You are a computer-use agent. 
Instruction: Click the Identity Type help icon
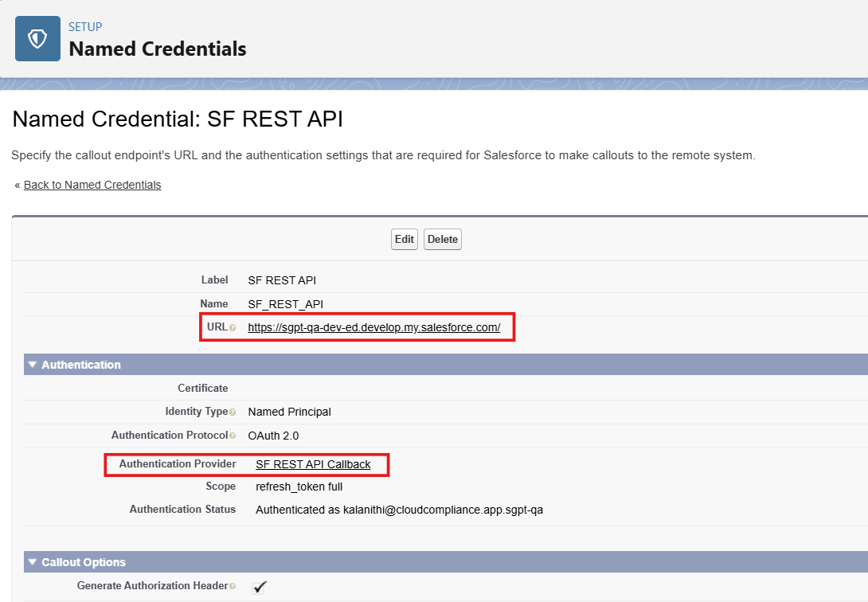tap(233, 412)
